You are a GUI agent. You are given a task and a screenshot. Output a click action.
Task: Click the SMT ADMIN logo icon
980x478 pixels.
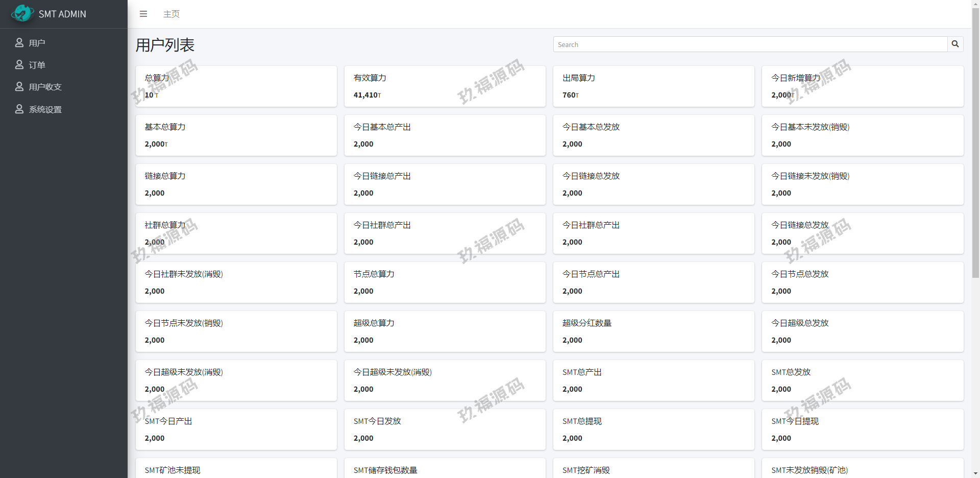point(22,14)
